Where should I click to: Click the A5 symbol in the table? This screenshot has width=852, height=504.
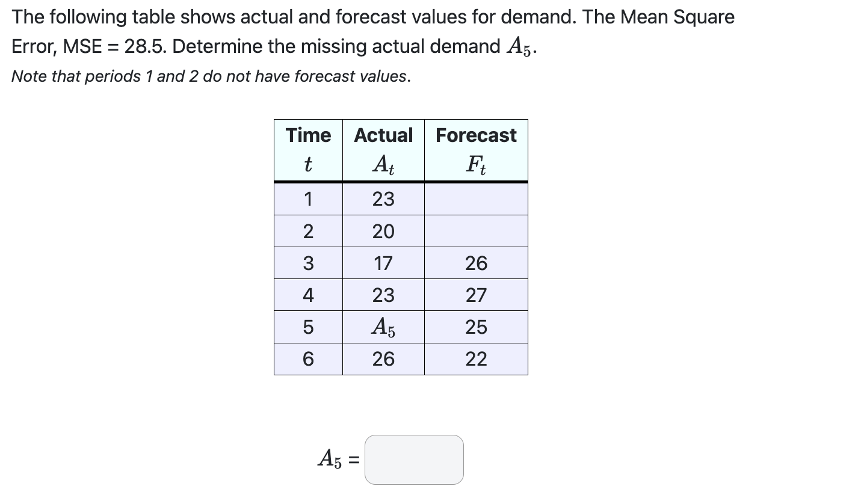point(383,327)
